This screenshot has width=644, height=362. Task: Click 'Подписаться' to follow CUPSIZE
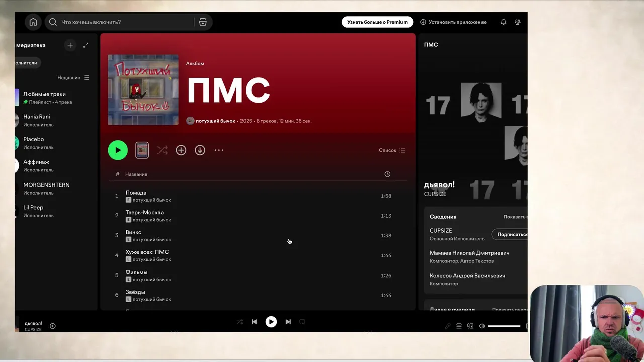[510, 234]
